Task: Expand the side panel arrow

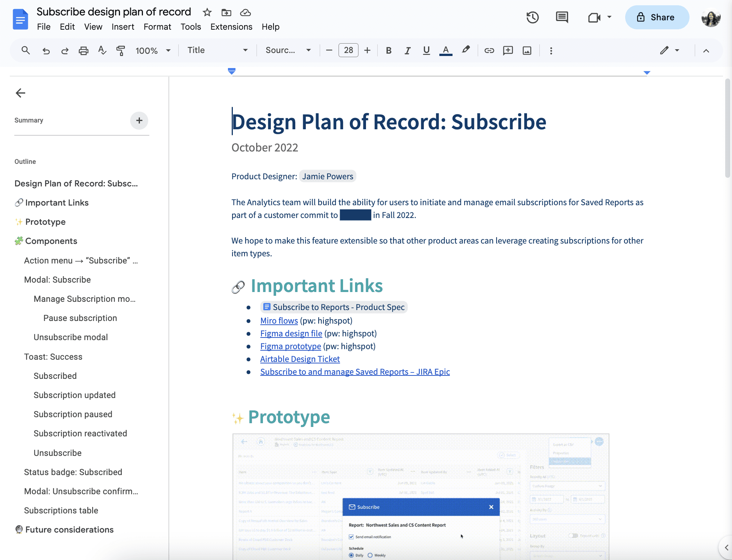Action: [x=726, y=548]
